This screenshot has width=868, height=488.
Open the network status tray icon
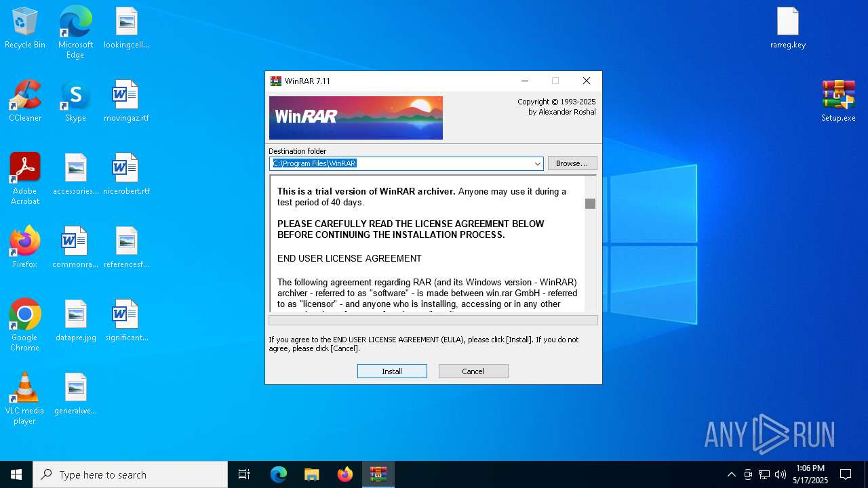click(x=764, y=474)
